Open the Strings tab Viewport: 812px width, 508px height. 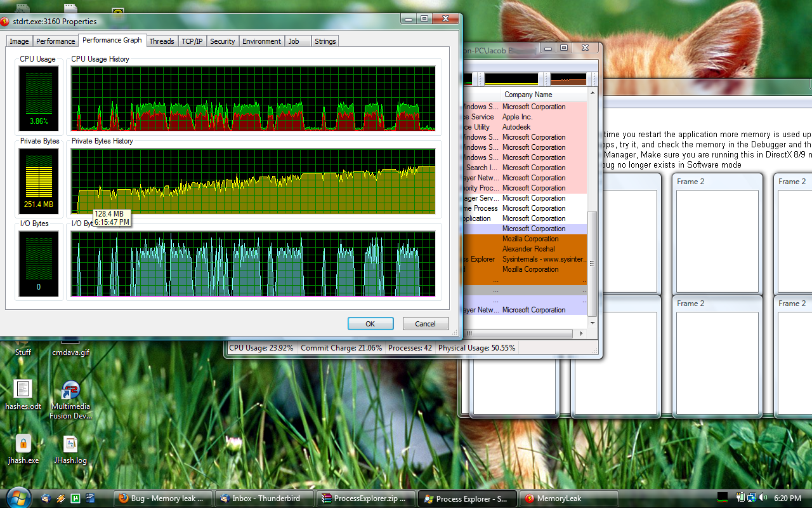click(325, 41)
